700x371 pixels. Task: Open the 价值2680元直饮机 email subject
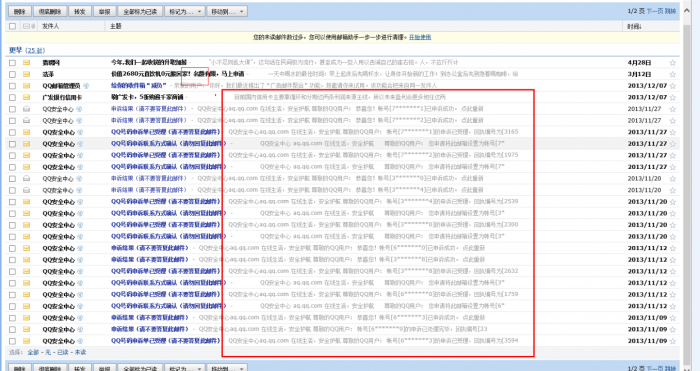pos(178,74)
